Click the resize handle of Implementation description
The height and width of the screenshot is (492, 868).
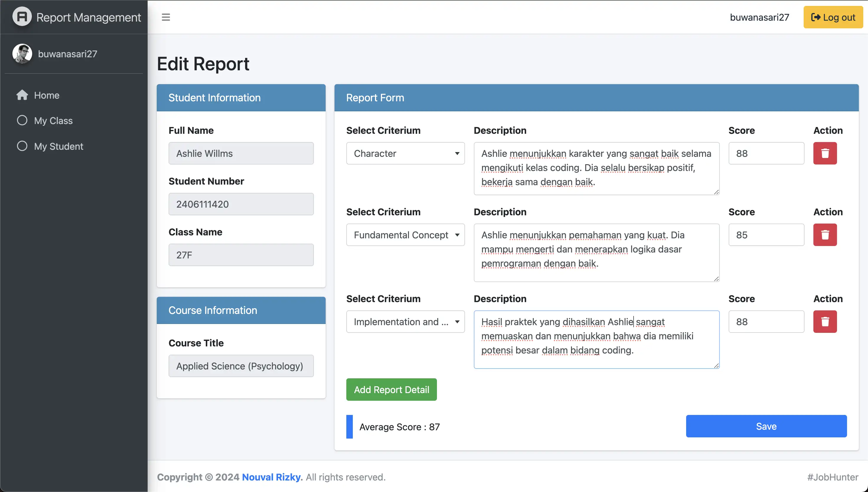click(x=716, y=366)
